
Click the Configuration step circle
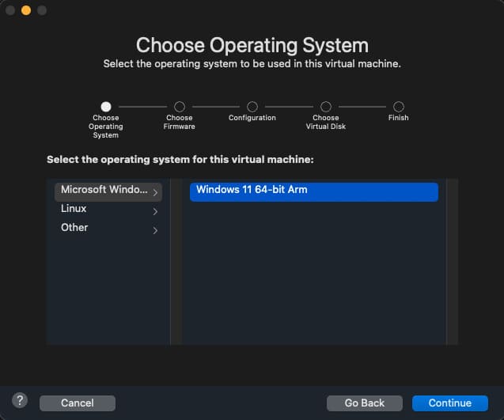point(252,106)
